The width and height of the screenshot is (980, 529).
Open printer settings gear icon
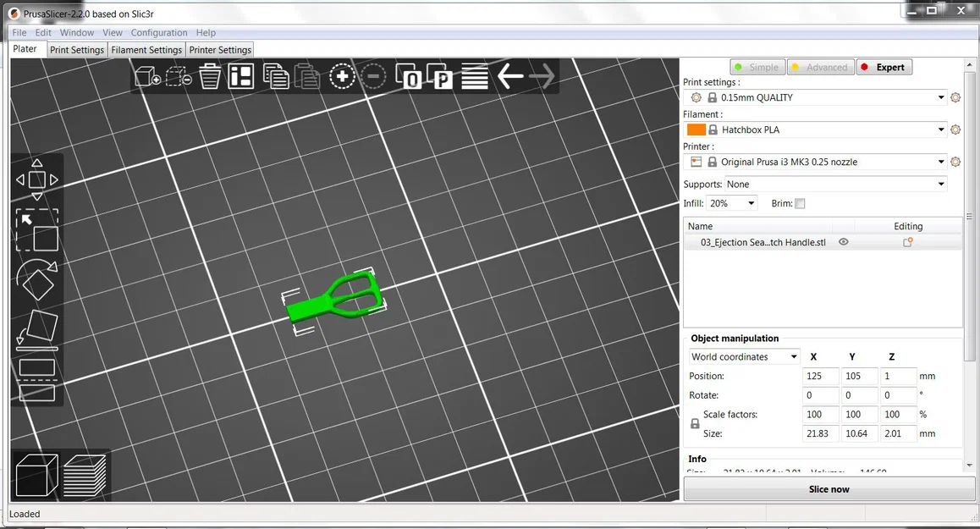click(955, 162)
